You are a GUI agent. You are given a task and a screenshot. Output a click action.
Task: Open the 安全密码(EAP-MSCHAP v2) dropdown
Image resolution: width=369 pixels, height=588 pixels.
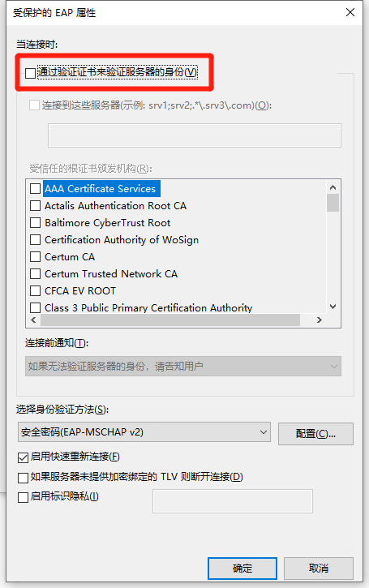144,432
